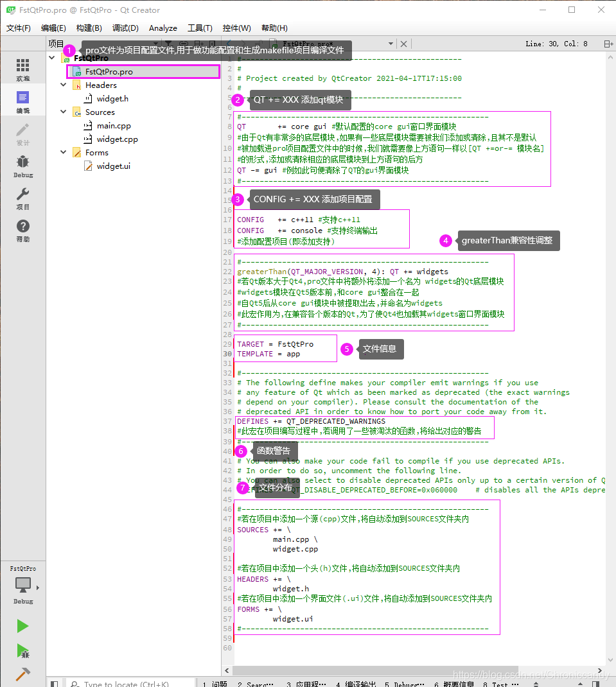Toggle the left sidebar visibility button
Viewport: 616px width, 687px height.
pyautogui.click(x=55, y=684)
